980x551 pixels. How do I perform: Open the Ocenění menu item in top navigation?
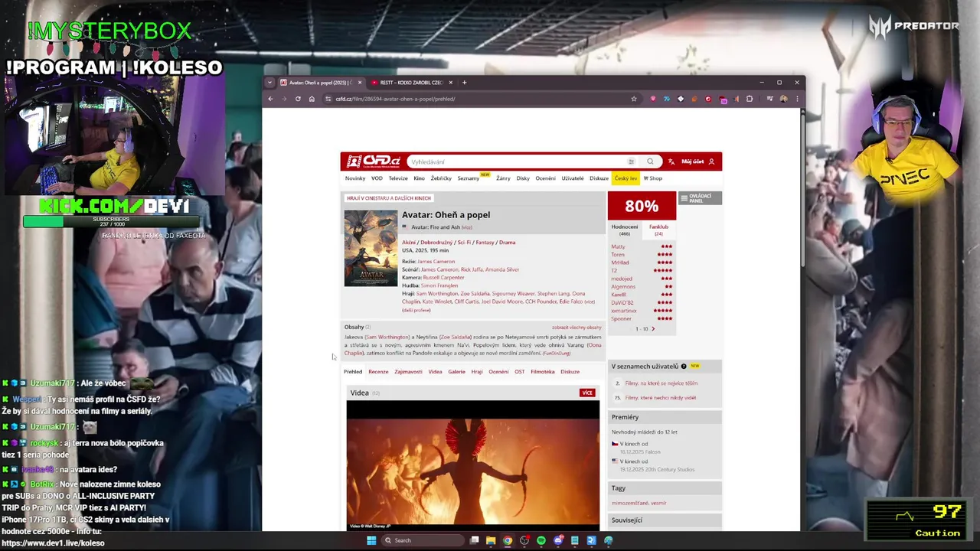tap(545, 178)
